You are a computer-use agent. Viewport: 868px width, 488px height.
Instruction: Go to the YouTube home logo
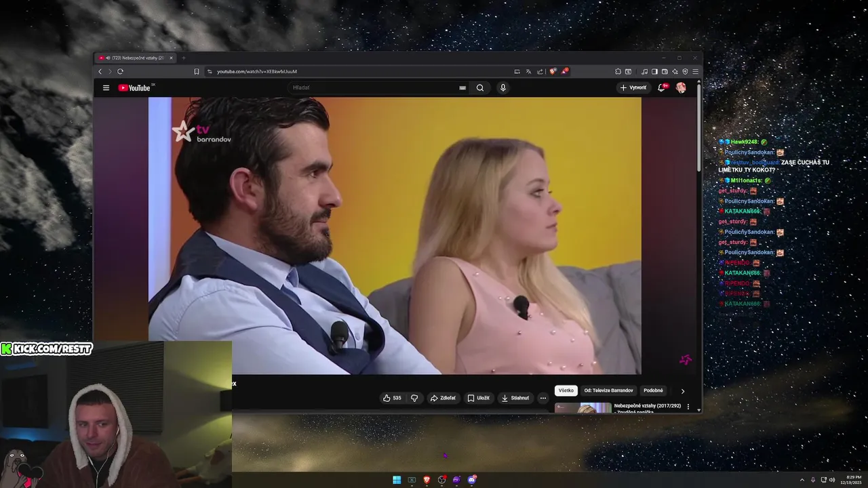coord(134,87)
